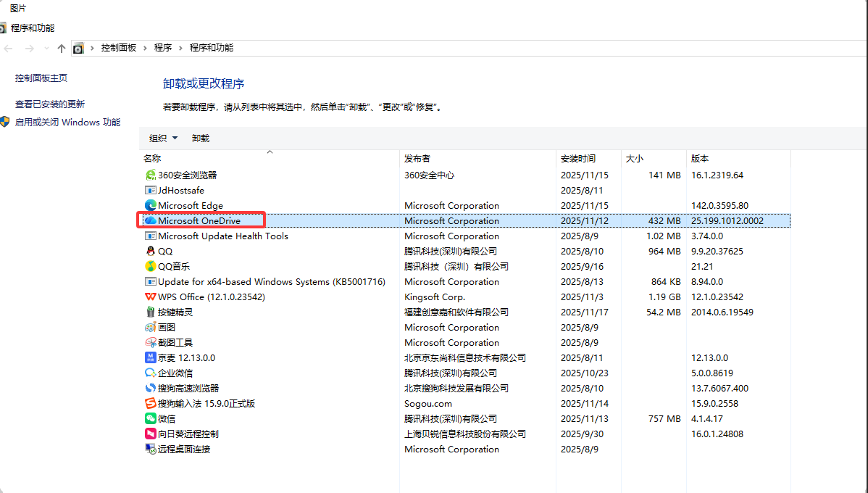This screenshot has height=493, width=868.
Task: Go to 控制面板主页
Action: [x=41, y=78]
